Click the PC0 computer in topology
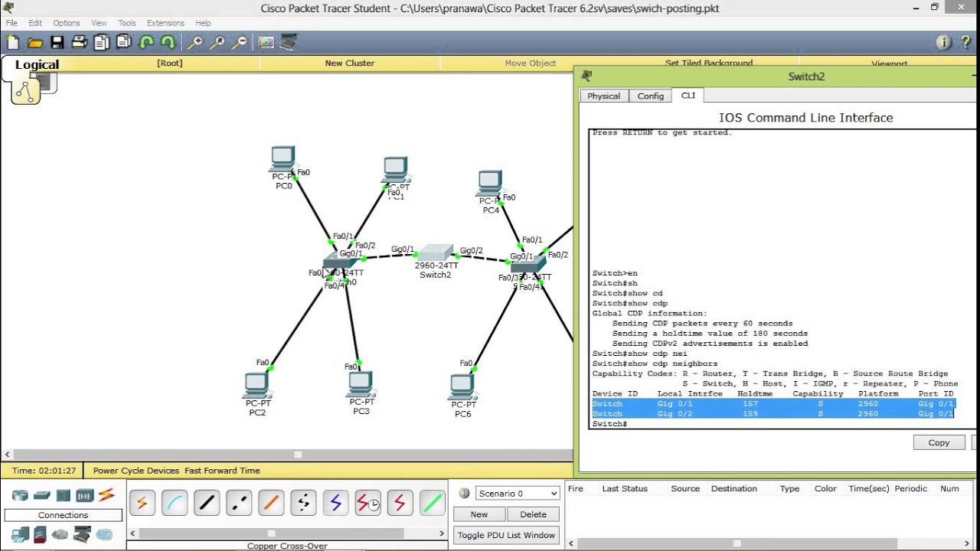980x551 pixels. (283, 159)
